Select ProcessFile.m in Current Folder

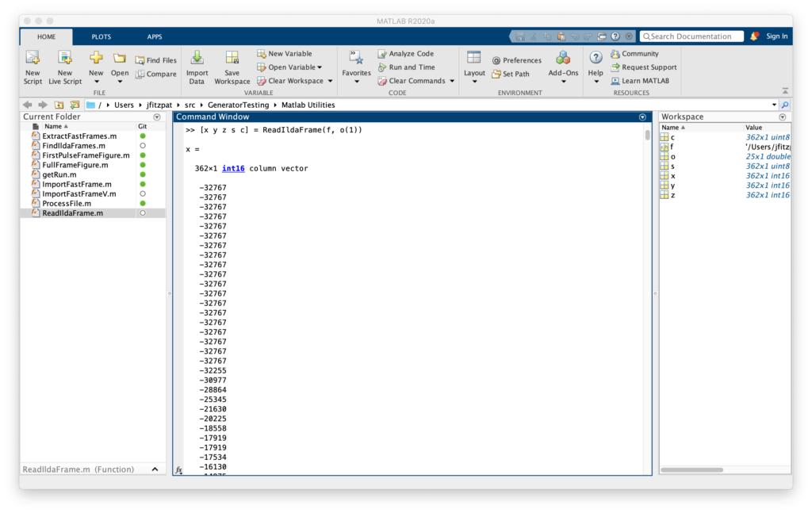(67, 204)
